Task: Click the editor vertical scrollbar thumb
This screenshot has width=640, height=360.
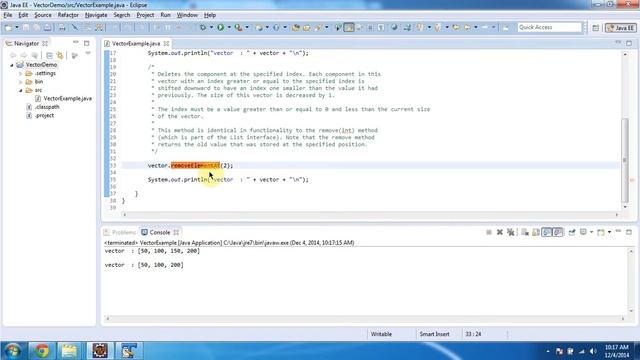Action: 624,159
